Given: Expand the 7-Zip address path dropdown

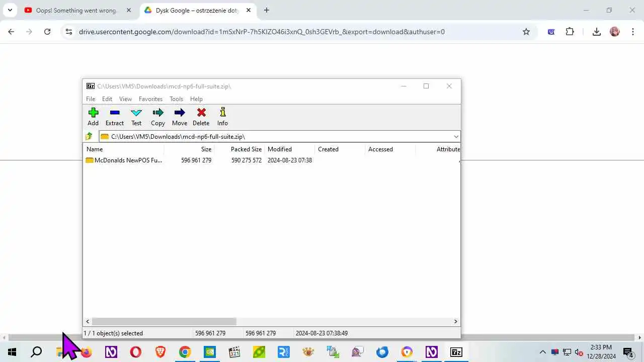Looking at the screenshot, I should [456, 137].
